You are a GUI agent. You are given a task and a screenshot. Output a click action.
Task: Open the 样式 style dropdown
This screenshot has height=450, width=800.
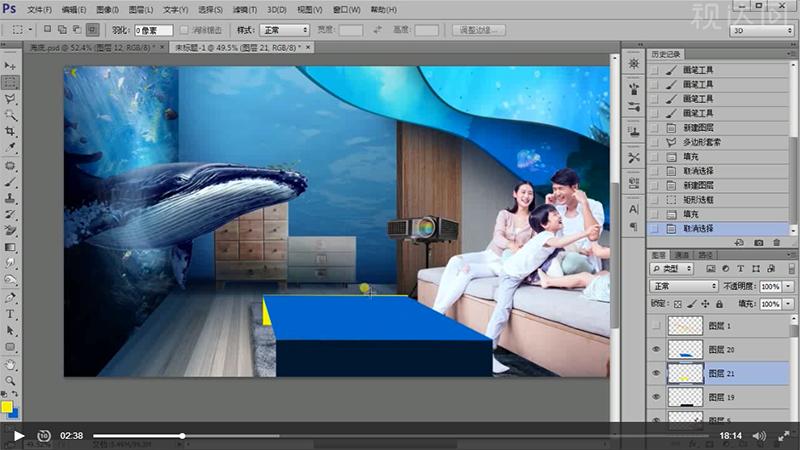point(285,30)
